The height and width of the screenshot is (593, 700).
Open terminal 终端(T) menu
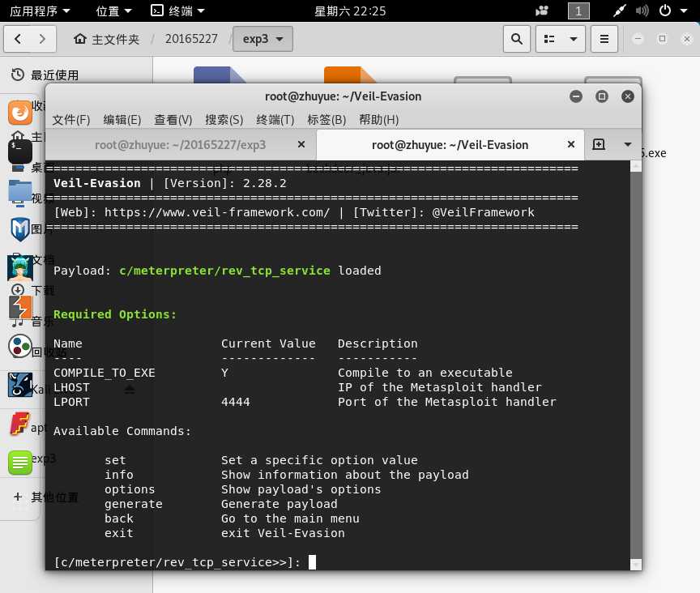[275, 120]
